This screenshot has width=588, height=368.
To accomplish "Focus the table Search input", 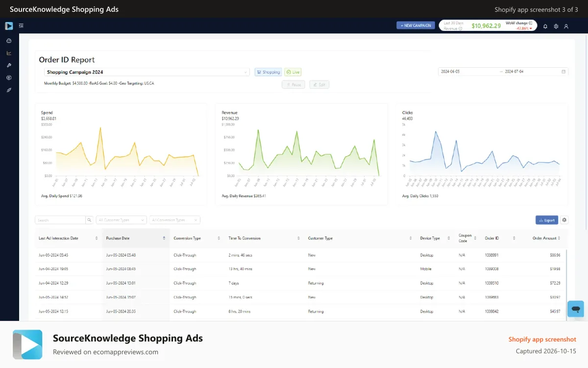I will pos(60,220).
